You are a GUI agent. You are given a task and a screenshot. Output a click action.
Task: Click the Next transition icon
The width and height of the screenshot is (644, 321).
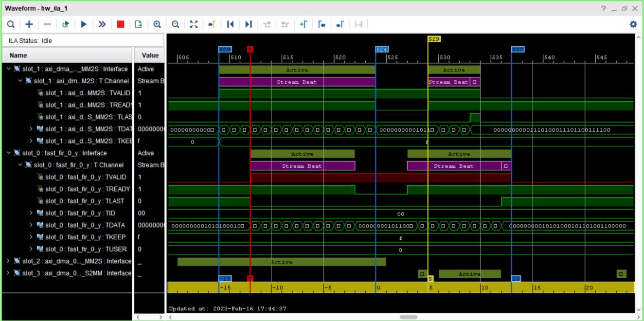tap(285, 24)
